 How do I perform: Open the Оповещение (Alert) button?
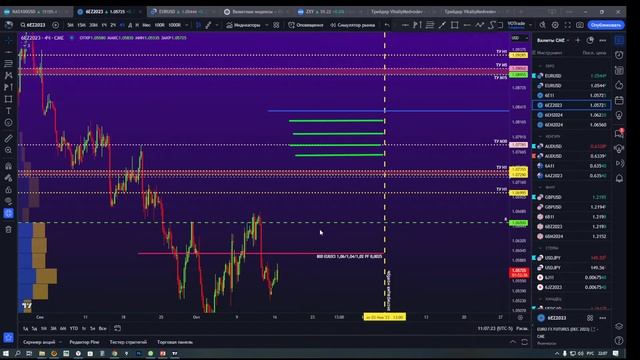pos(306,25)
